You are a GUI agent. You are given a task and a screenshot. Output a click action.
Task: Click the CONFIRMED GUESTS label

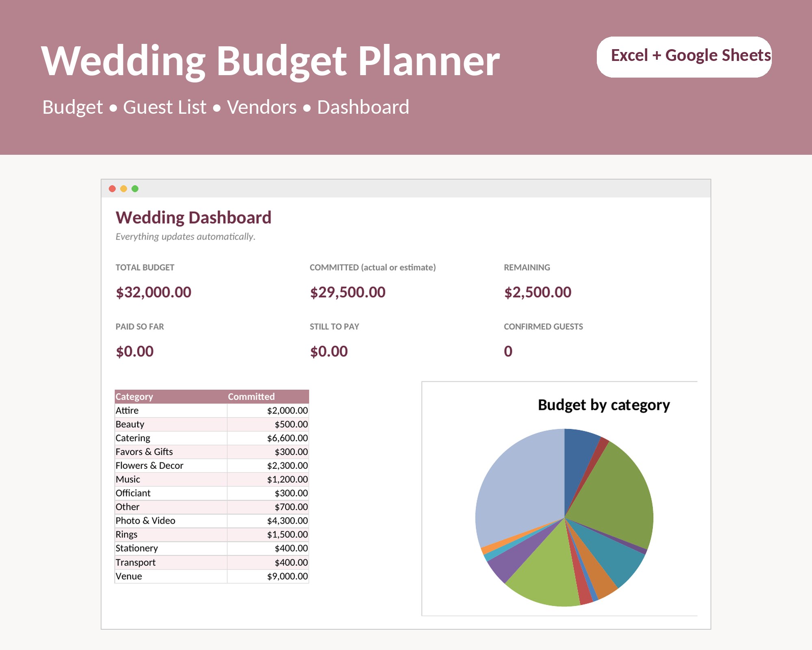coord(543,327)
